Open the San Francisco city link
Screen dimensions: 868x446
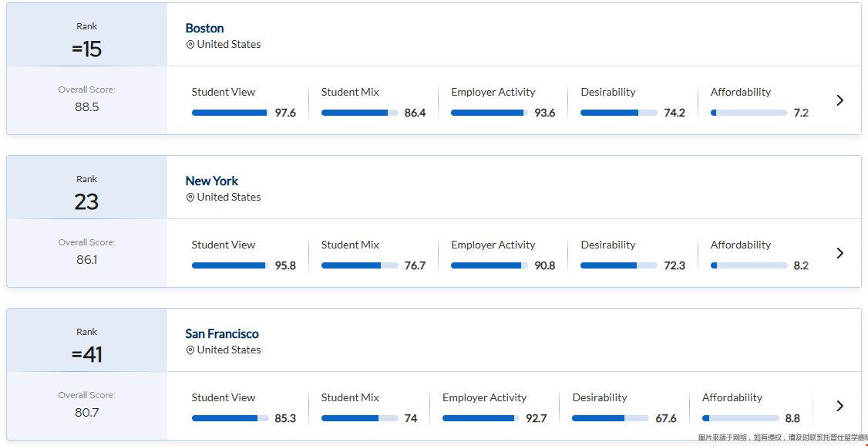tap(221, 333)
